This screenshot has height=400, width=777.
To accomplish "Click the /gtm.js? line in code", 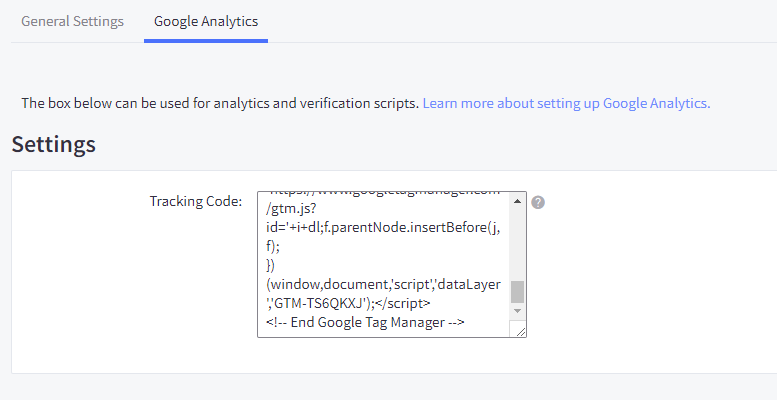I will (291, 209).
